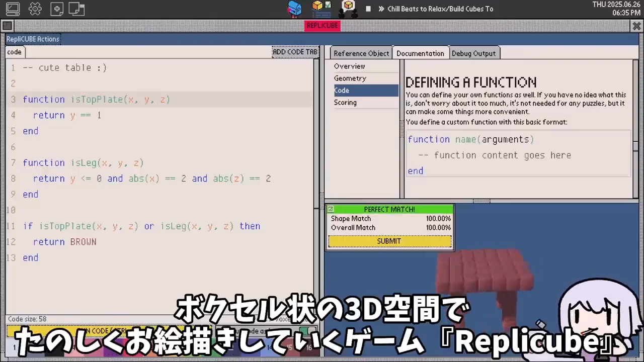This screenshot has width=644, height=362.
Task: Click the Chill Beats track title
Action: (440, 9)
